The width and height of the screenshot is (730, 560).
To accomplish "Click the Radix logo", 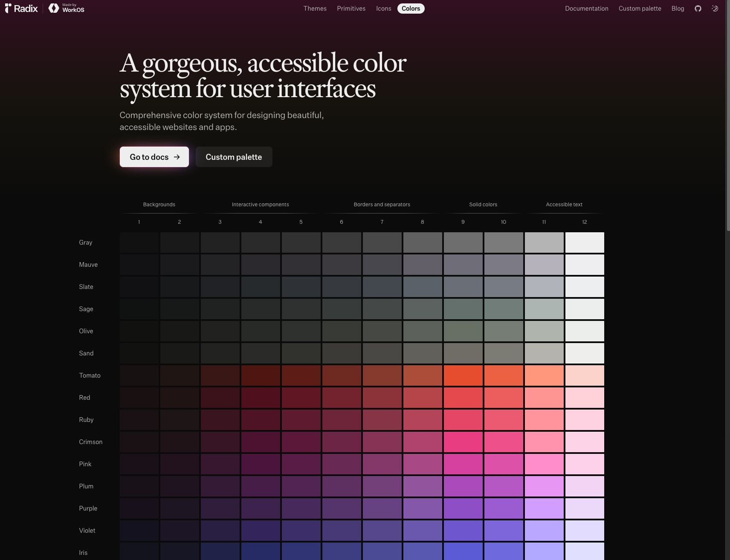I will coord(21,9).
